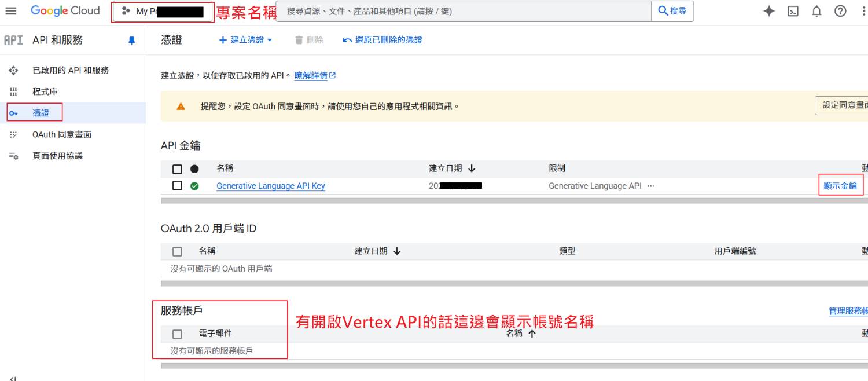This screenshot has width=868, height=381.
Task: Open the 建立憑證 dropdown
Action: (x=245, y=40)
